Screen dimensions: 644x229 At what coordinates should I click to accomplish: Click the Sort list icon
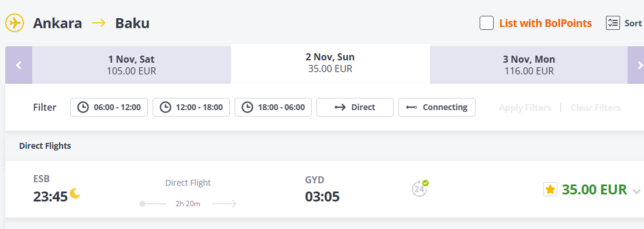point(612,23)
